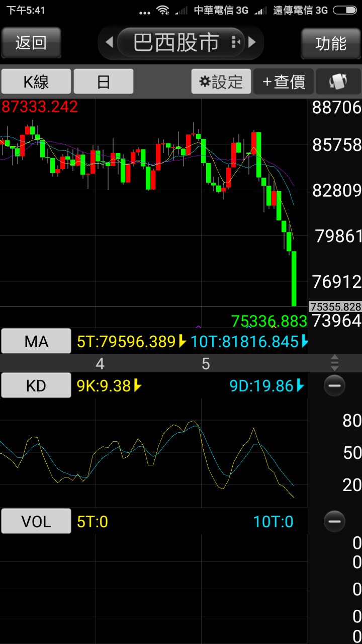Tap the 82809 price axis label

pos(336,190)
